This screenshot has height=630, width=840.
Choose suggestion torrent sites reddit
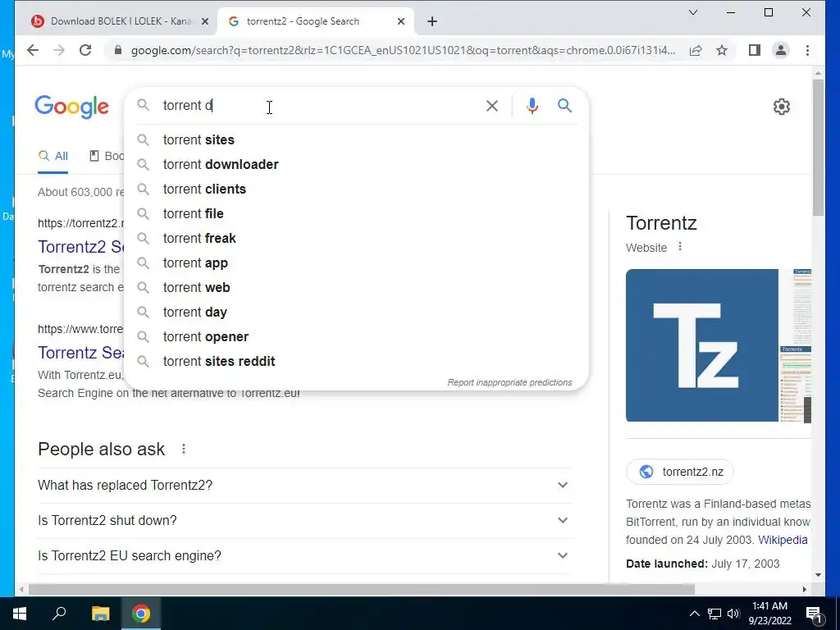tap(356, 362)
